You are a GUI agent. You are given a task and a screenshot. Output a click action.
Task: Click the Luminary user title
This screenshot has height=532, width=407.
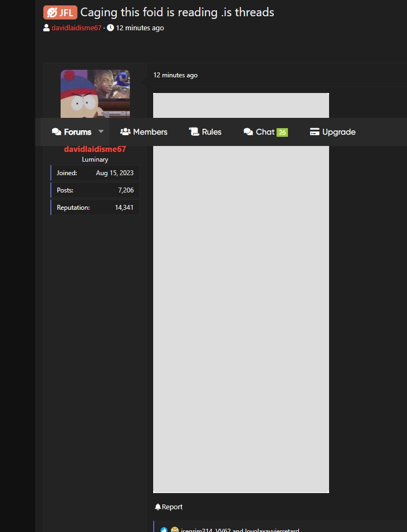coord(95,159)
